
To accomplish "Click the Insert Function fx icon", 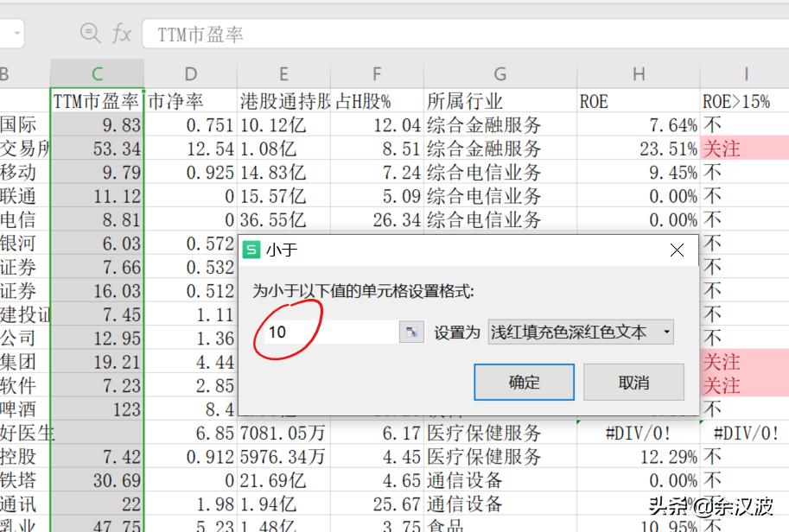I will 121,33.
